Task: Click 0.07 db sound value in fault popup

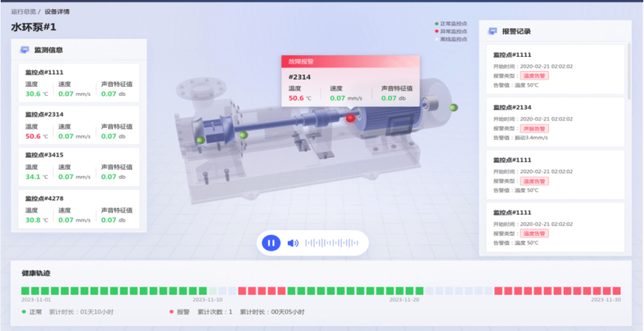Action: point(393,98)
